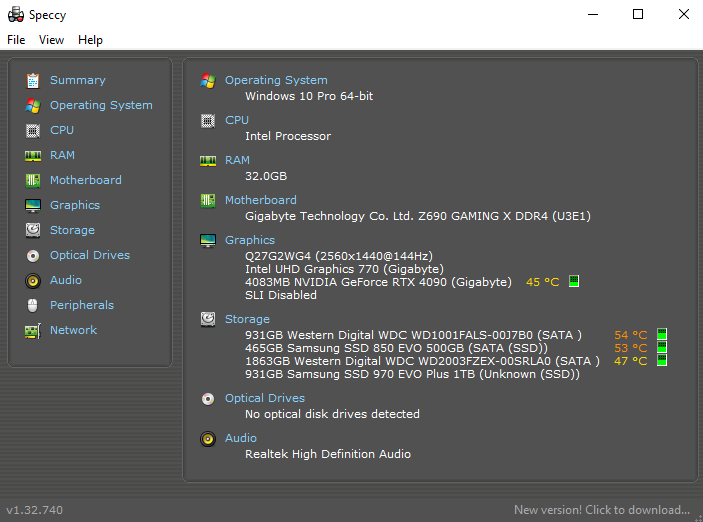This screenshot has width=703, height=522.
Task: Click the CPU chip icon in sidebar
Action: pos(33,130)
